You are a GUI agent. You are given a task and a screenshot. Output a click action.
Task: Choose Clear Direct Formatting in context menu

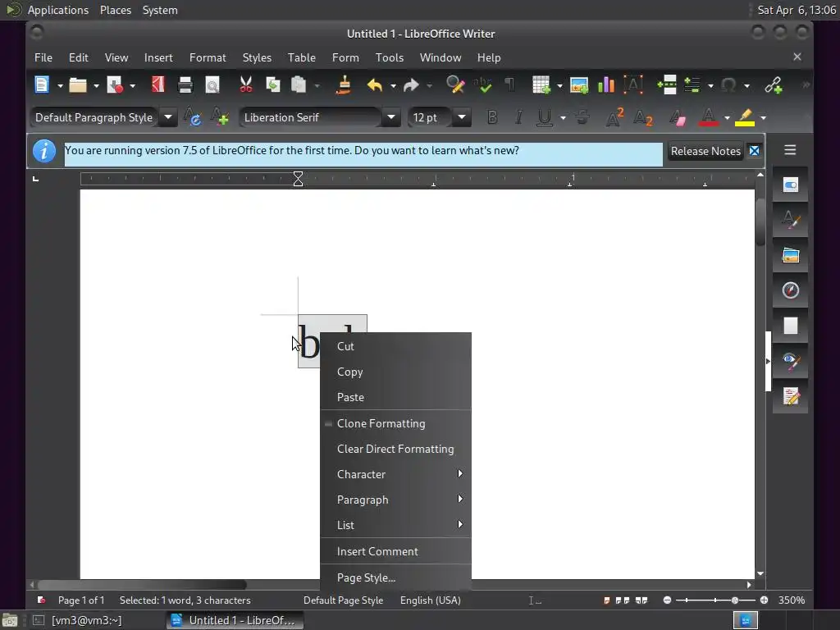pyautogui.click(x=396, y=449)
